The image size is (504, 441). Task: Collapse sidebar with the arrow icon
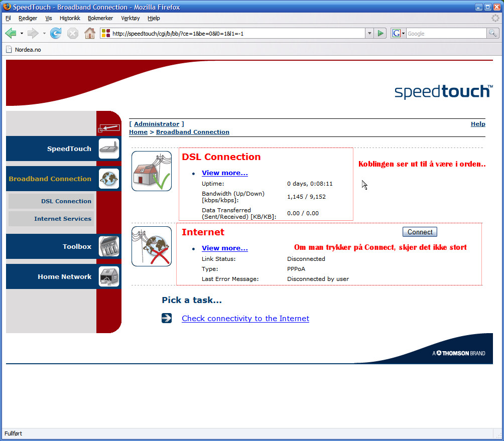click(109, 128)
